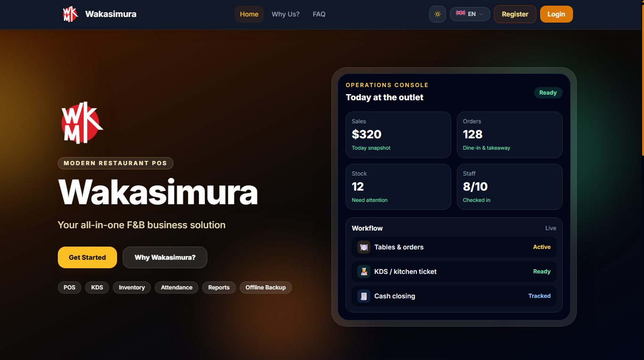This screenshot has width=644, height=360.
Task: Click the Modern Restaurant POS badge
Action: point(116,163)
